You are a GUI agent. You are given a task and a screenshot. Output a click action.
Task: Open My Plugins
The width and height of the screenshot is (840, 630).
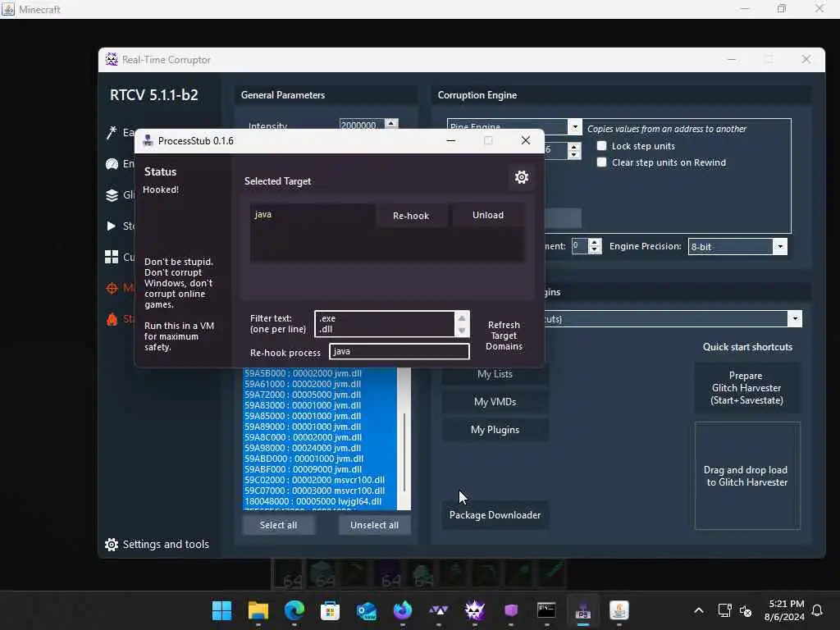coord(495,430)
